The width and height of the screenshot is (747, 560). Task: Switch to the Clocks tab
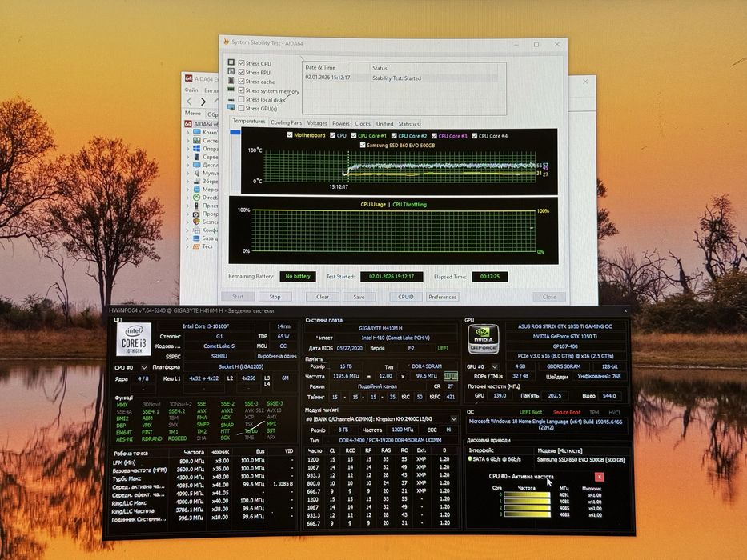[x=363, y=123]
